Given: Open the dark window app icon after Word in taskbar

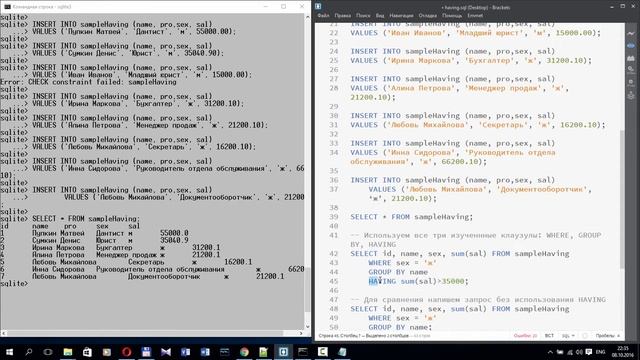Looking at the screenshot, I should pos(224,351).
